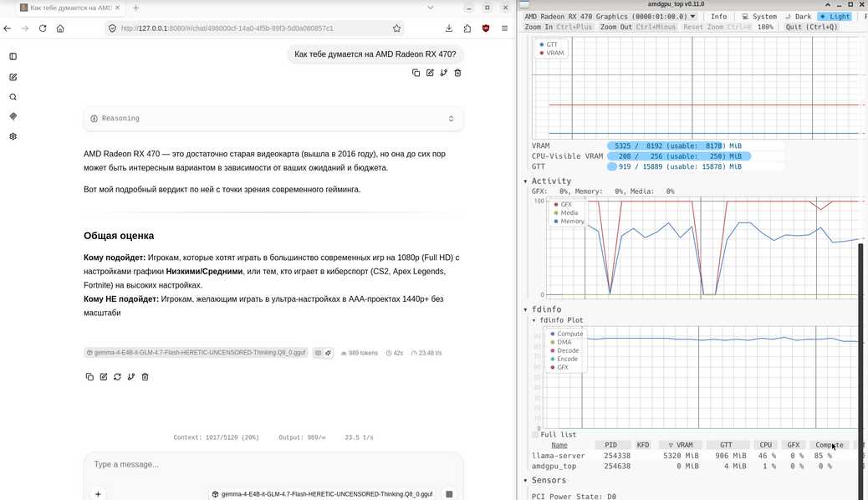
Task: Sort fdinfo table by GTT column
Action: tap(727, 445)
